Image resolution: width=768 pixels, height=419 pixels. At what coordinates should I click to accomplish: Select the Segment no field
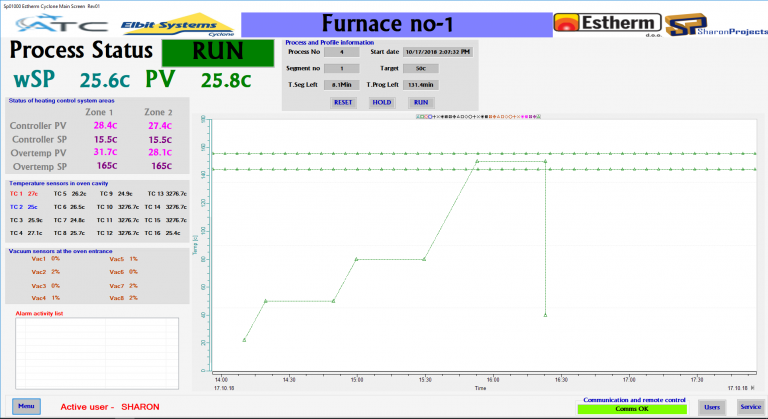pyautogui.click(x=341, y=68)
